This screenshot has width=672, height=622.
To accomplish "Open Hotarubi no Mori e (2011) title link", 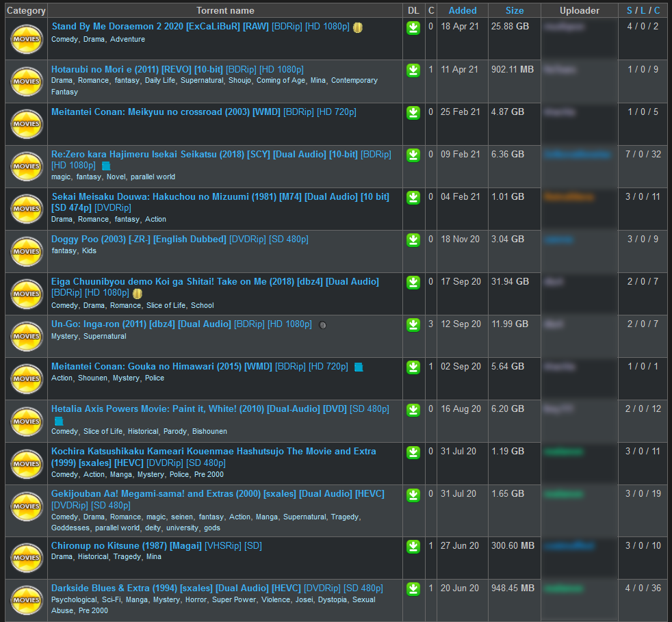I will (x=177, y=69).
